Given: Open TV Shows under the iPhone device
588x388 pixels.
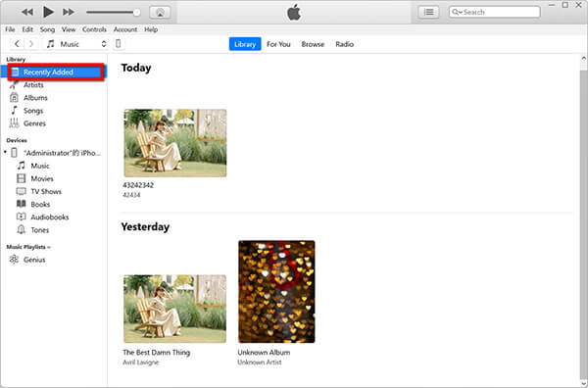Looking at the screenshot, I should pos(46,192).
